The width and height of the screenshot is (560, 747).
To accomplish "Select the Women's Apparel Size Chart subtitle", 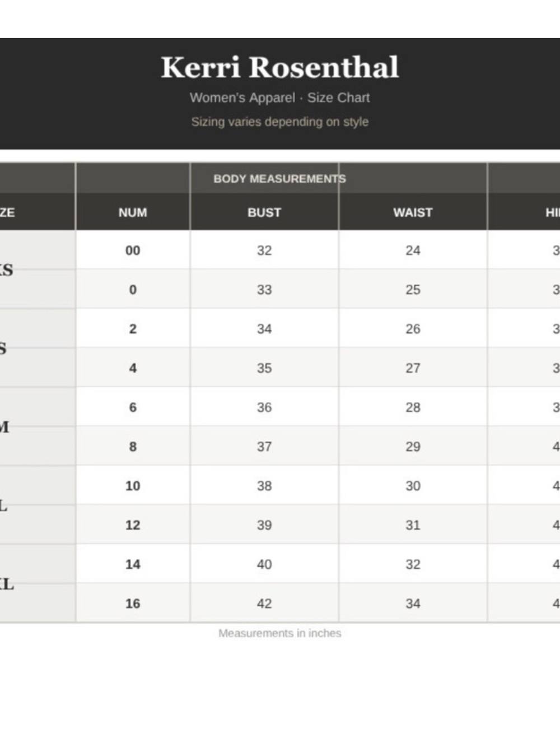I will click(280, 98).
